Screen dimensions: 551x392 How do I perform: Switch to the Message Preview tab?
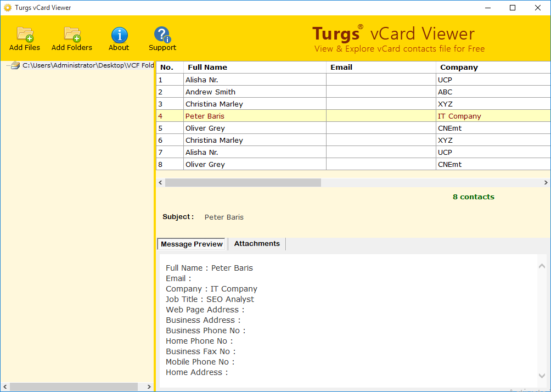click(192, 244)
